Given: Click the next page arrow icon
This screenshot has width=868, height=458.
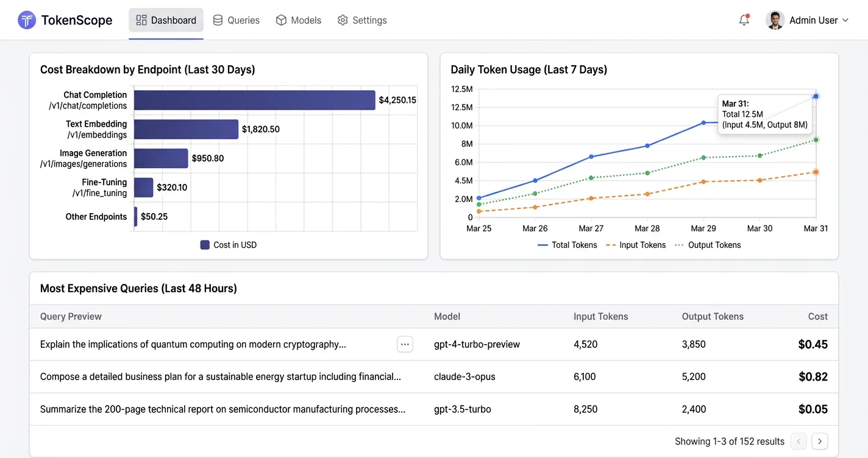Looking at the screenshot, I should tap(819, 441).
